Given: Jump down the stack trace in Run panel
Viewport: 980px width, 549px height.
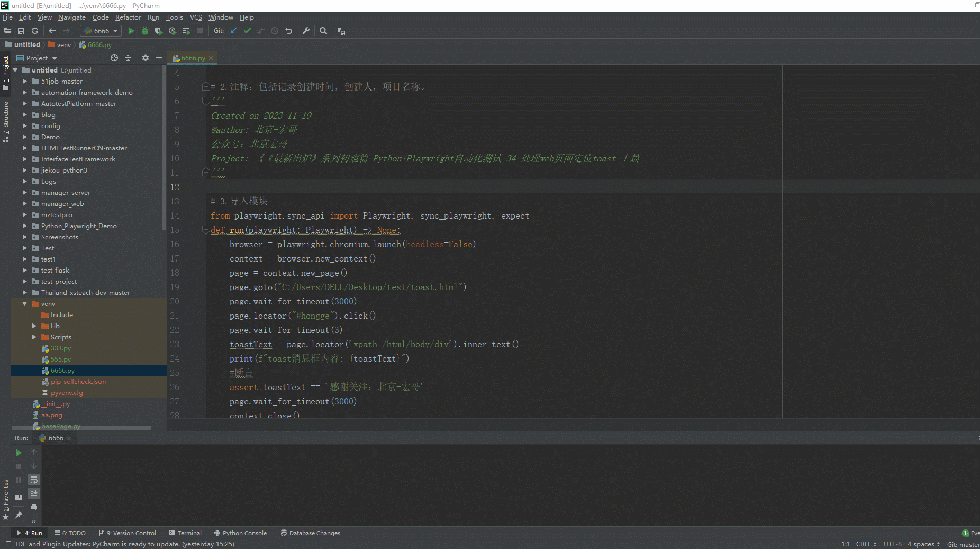Looking at the screenshot, I should 34,466.
